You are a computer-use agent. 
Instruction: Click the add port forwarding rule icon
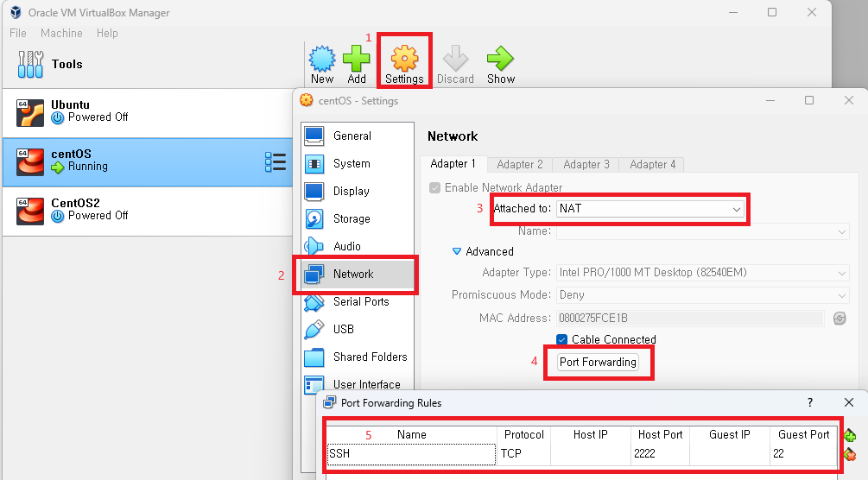[x=850, y=436]
